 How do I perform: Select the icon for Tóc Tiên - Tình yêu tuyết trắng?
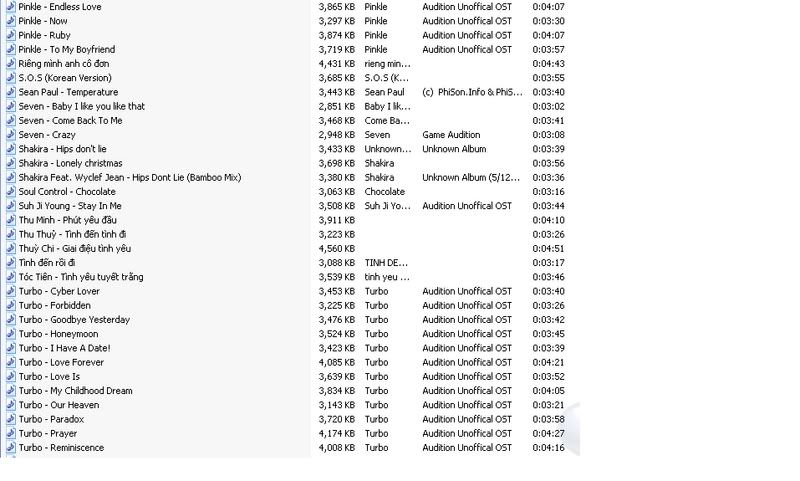point(11,277)
